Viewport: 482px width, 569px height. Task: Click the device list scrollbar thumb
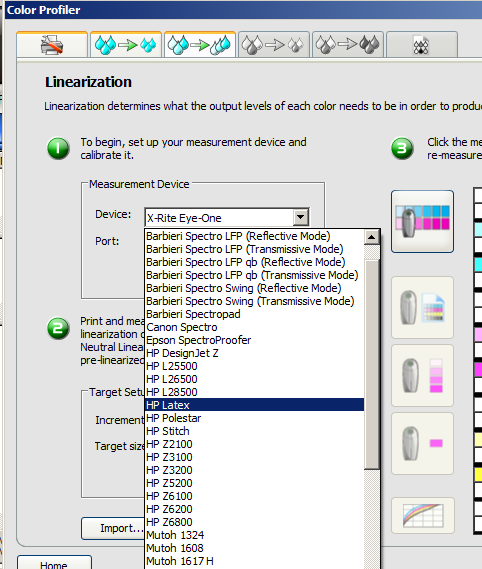tap(371, 365)
